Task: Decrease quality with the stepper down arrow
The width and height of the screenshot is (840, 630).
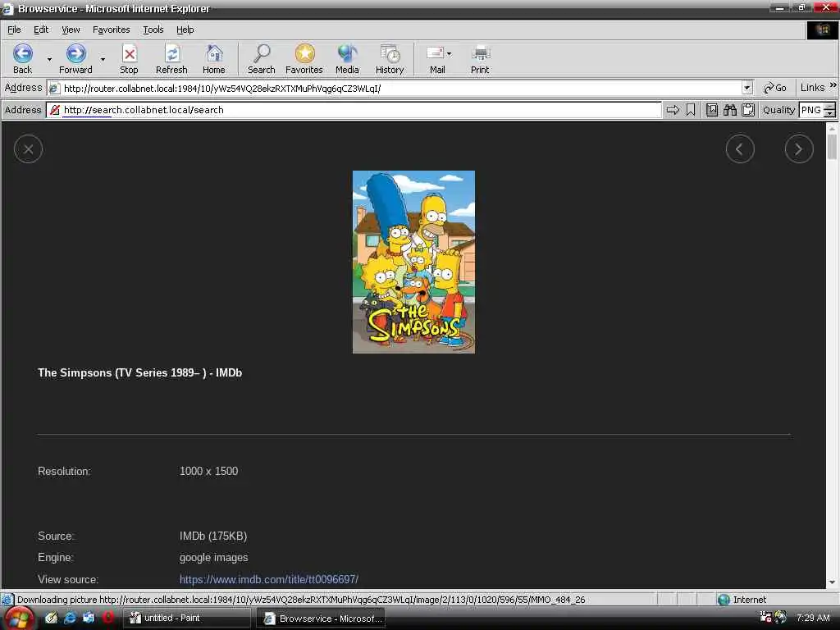Action: (x=830, y=113)
